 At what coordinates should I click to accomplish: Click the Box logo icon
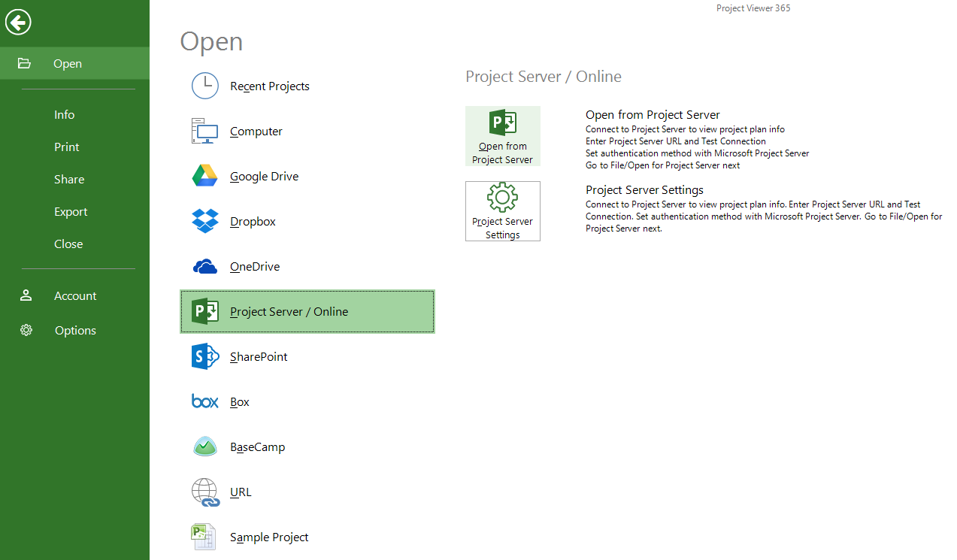204,401
